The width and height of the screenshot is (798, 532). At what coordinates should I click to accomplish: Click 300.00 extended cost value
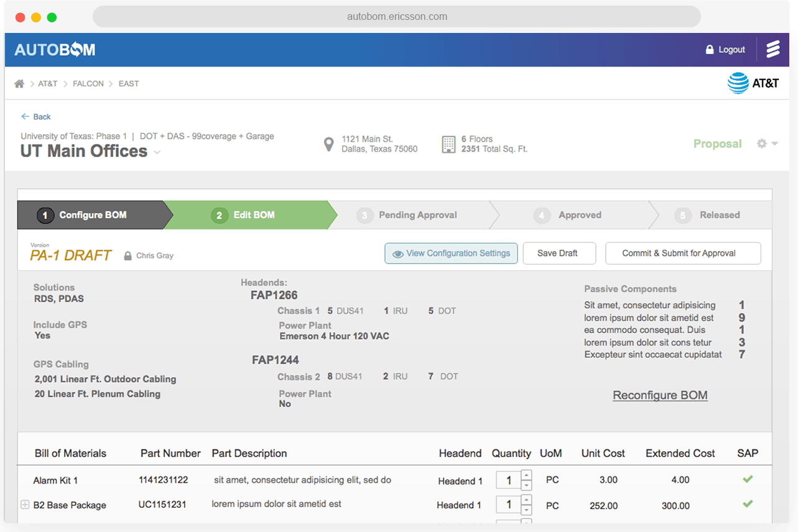675,506
